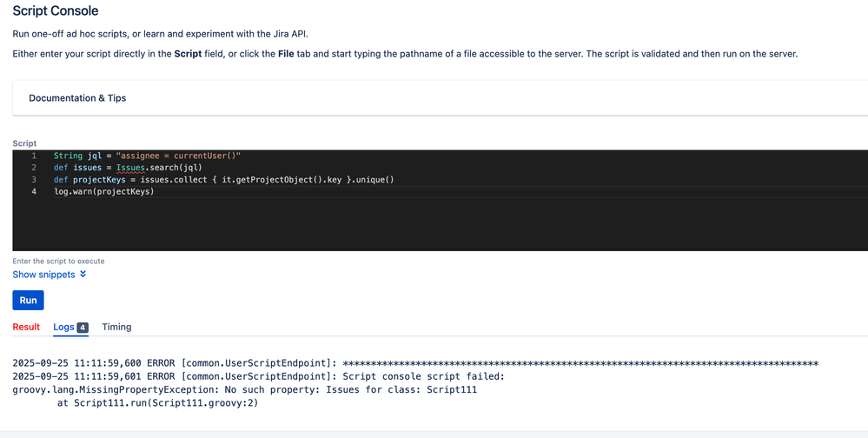Click line number 1 in editor gutter
This screenshot has width=868, height=438.
34,156
